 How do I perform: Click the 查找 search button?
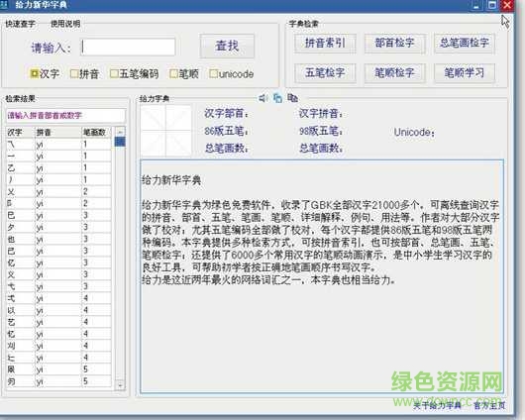point(227,46)
